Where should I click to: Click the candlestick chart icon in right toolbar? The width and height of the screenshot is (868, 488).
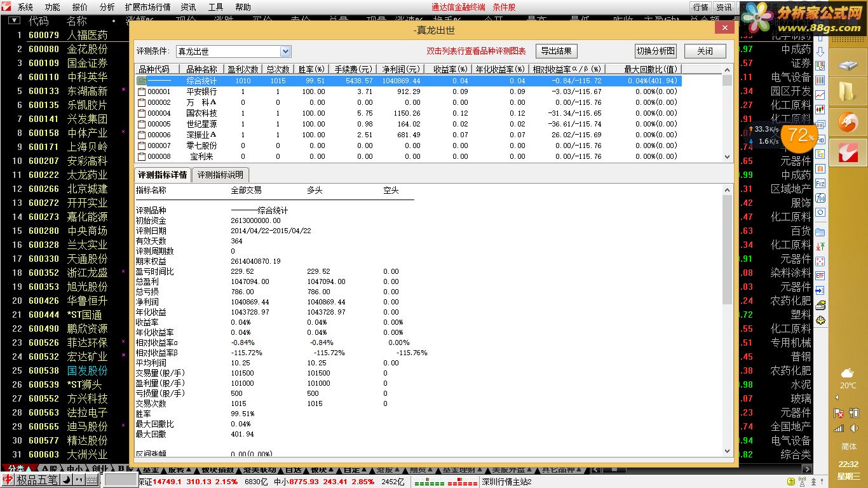820,109
